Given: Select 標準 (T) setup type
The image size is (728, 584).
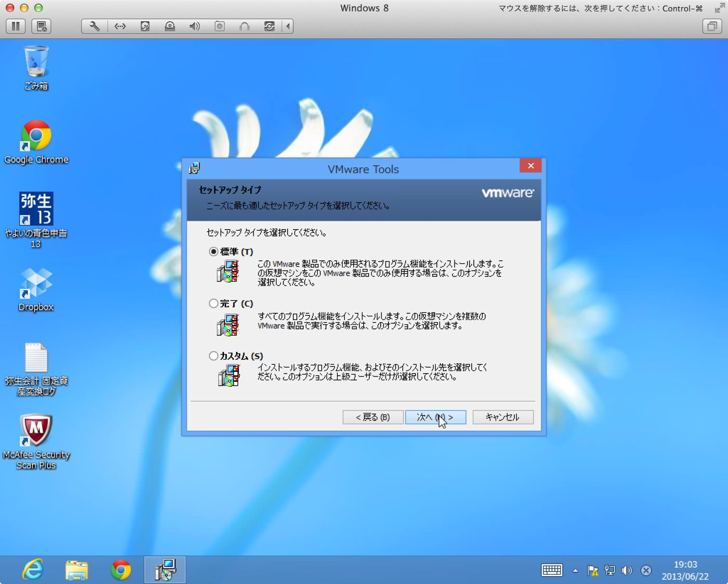Looking at the screenshot, I should tap(213, 251).
